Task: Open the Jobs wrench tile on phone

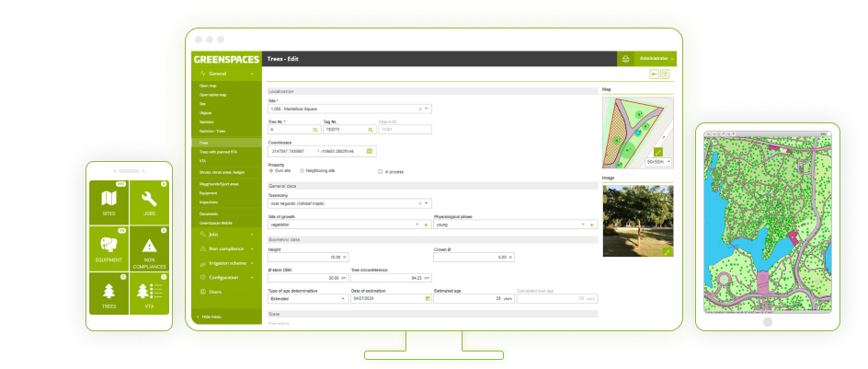Action: (149, 200)
